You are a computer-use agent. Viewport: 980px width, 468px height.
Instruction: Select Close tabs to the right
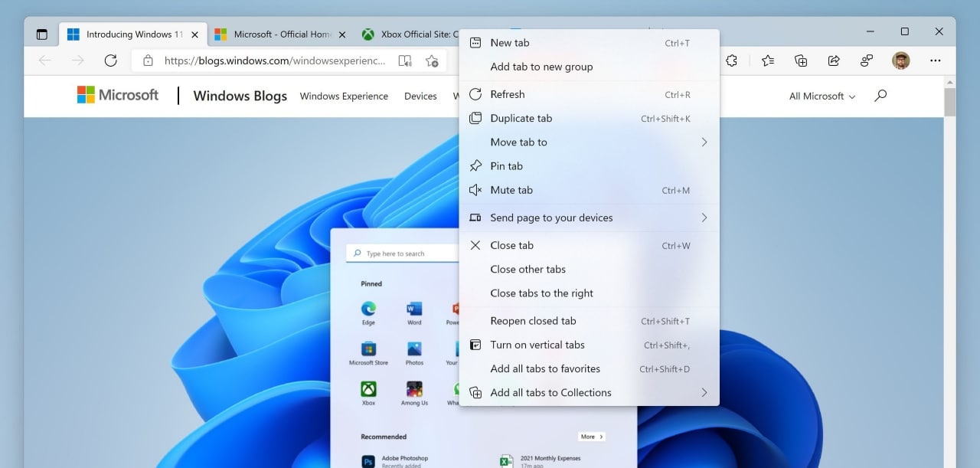point(589,293)
